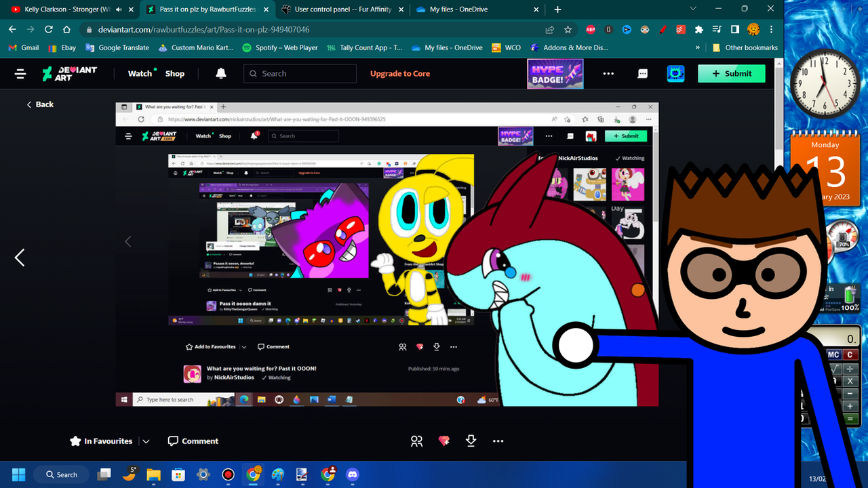Open the group collection icon below the artwork
Viewport: 868px width, 488px height.
click(x=416, y=441)
